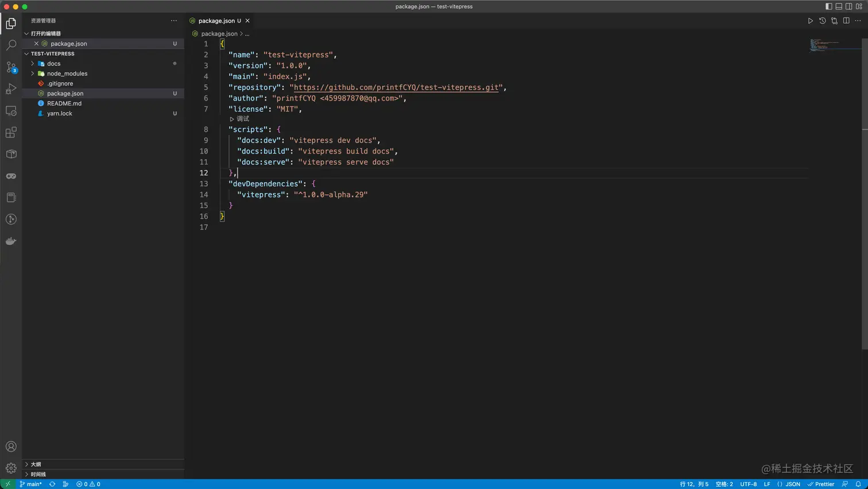Click line number 13 in gutter
The height and width of the screenshot is (489, 868).
(204, 184)
